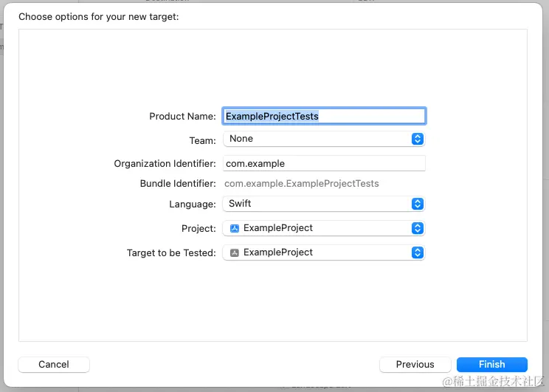549x392 pixels.
Task: Go back with the Previous button
Action: [x=415, y=365]
